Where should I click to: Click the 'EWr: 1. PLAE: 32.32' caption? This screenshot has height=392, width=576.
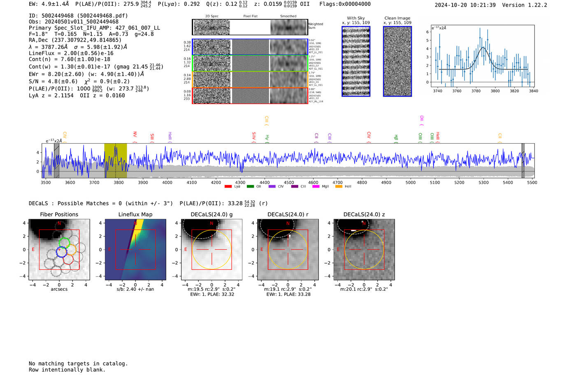coord(212,295)
